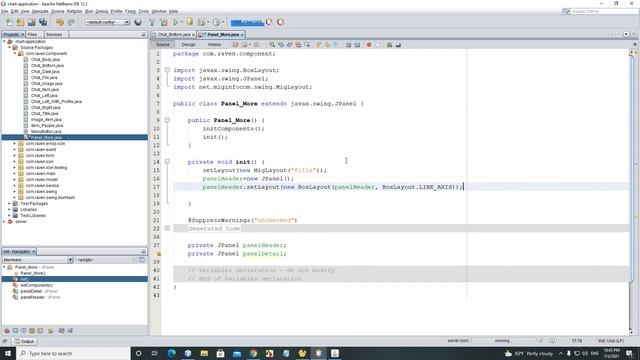Click the first garbage collection circle icon
This screenshot has width=640, height=360.
tap(269, 22)
